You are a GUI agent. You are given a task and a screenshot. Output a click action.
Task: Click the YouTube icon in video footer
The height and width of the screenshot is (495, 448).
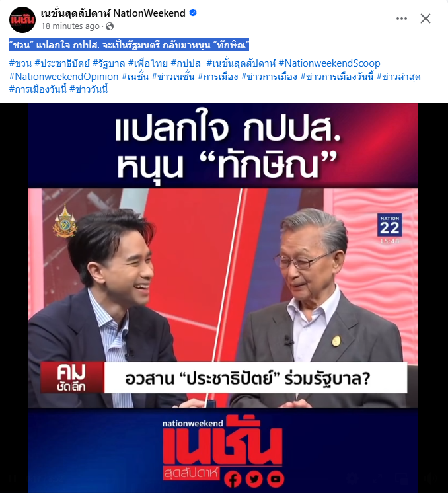(x=276, y=479)
